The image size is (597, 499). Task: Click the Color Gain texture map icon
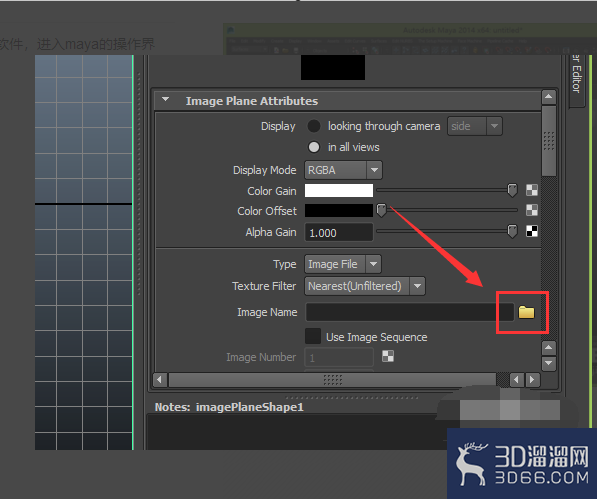[532, 190]
